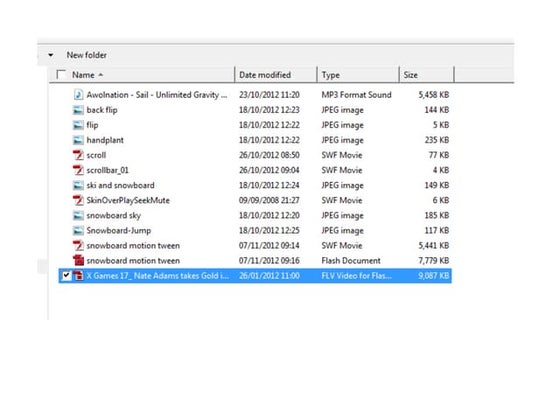Select the file named 'back flip'
The image size is (560, 420).
pyautogui.click(x=102, y=110)
